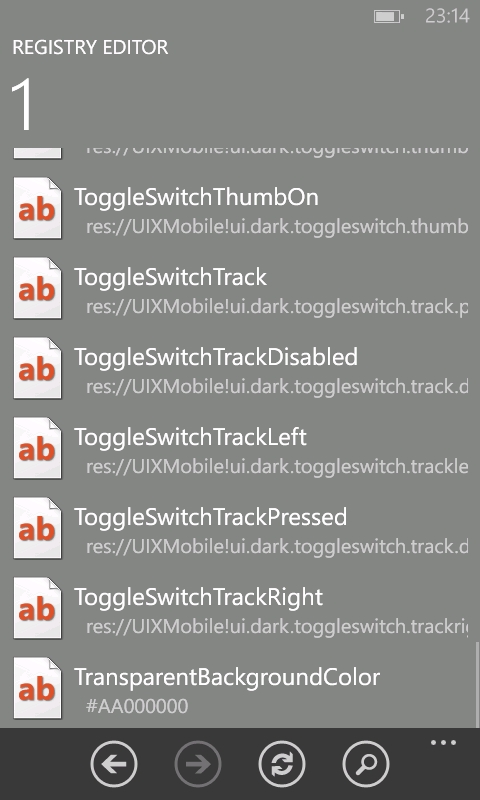Image resolution: width=480 pixels, height=800 pixels.
Task: Open the TransparentBackgroundColor entry
Action: click(x=240, y=690)
